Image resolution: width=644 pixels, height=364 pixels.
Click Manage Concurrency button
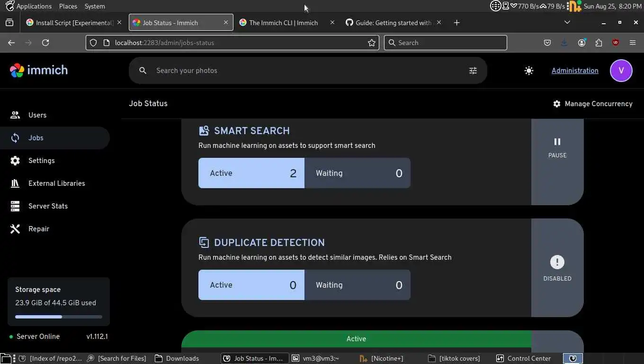pyautogui.click(x=592, y=103)
